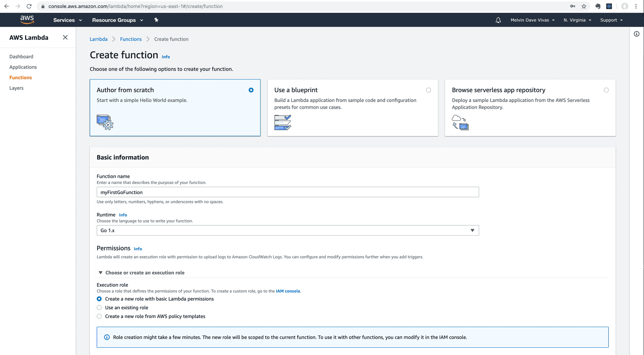Click the Create function breadcrumb text

pos(171,39)
